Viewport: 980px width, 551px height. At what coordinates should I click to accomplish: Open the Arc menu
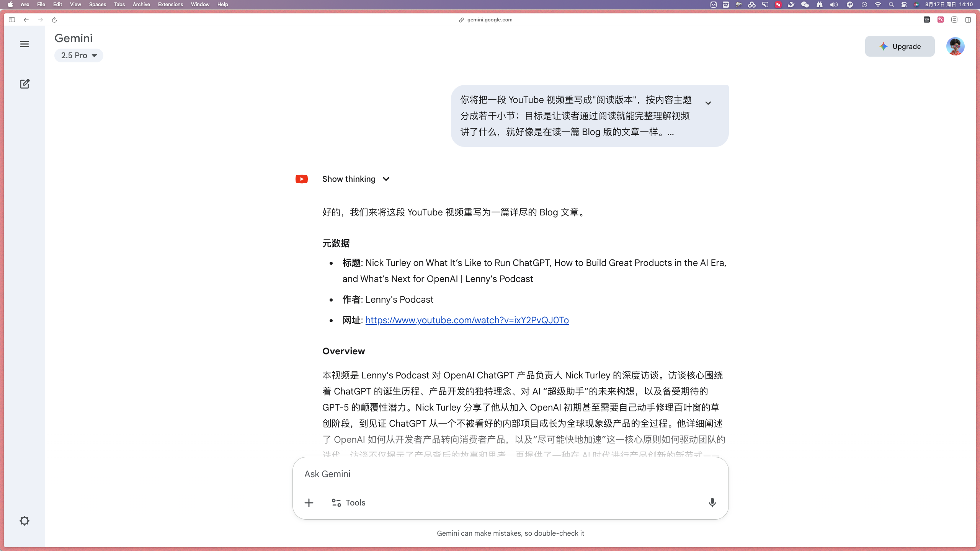click(x=25, y=5)
